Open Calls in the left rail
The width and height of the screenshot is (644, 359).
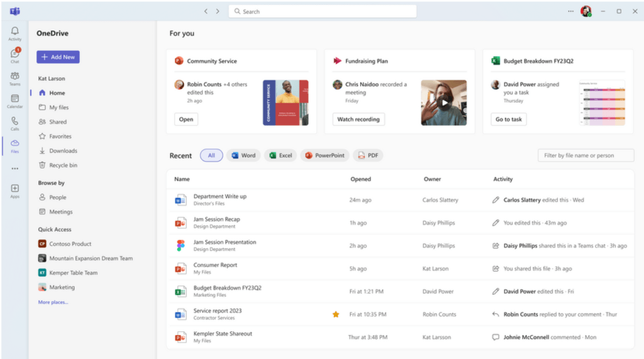tap(15, 123)
